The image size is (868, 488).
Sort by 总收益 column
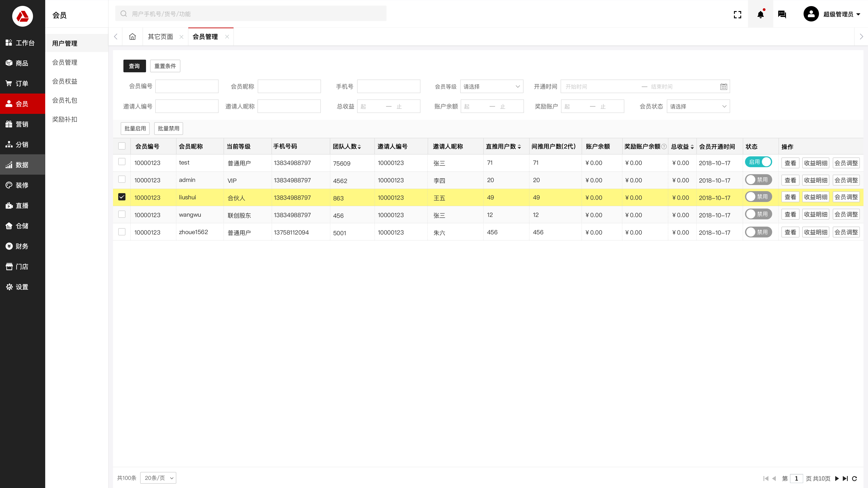click(692, 147)
